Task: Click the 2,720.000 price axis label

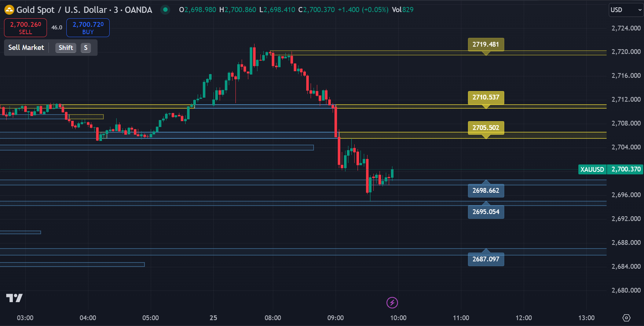Action: [626, 52]
